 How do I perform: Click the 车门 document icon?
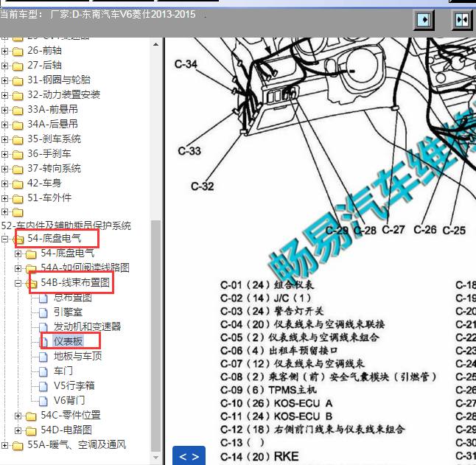tap(43, 371)
